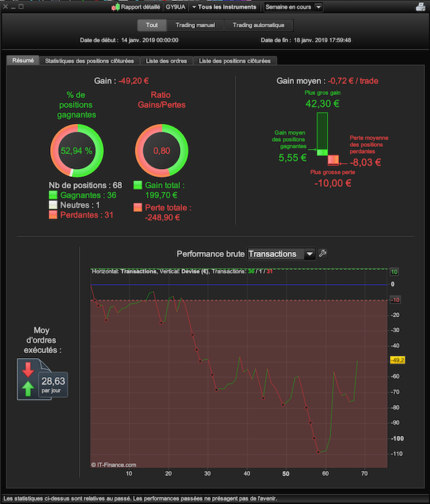Viewport: 430px width, 504px height.
Task: Switch to Trading automatique filter
Action: (259, 25)
